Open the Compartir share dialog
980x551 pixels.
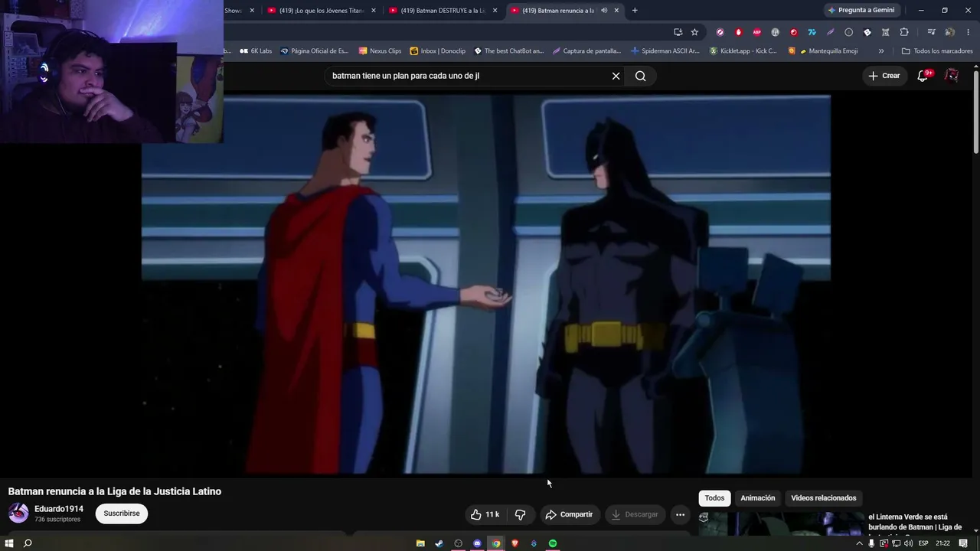point(569,514)
